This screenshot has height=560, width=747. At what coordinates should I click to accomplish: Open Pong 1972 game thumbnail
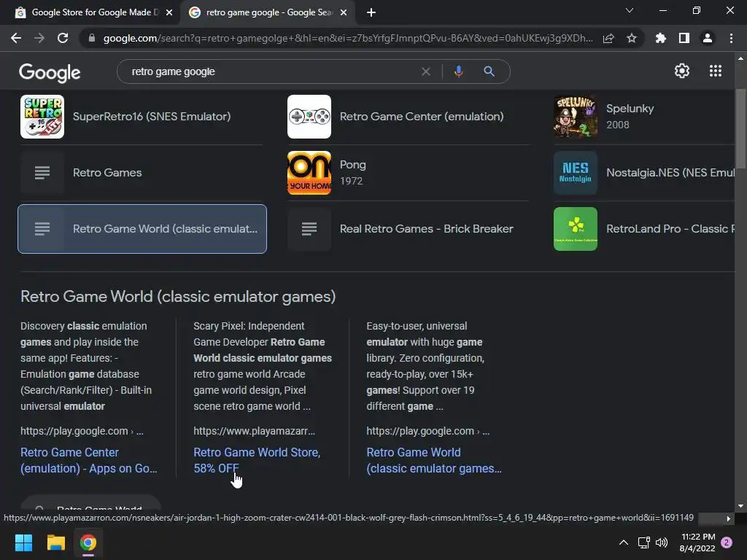click(x=309, y=173)
